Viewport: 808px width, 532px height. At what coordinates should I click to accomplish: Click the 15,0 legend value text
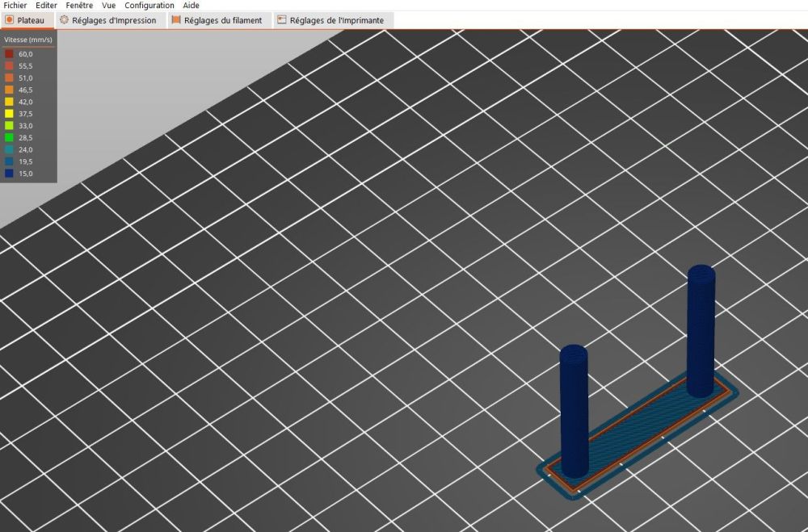(x=26, y=174)
